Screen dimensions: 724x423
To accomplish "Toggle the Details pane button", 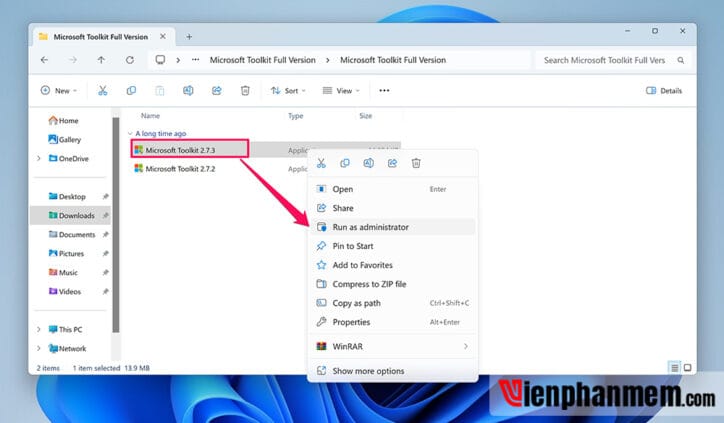I will (664, 91).
